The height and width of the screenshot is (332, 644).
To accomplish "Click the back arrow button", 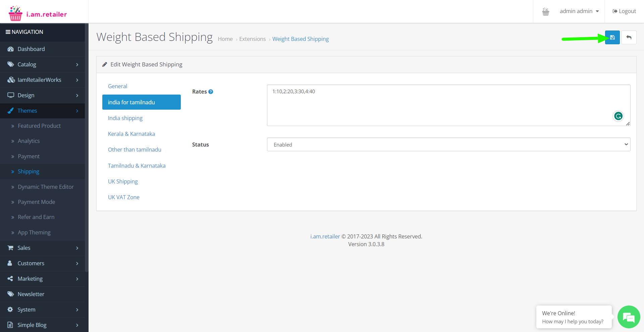I will pos(629,37).
